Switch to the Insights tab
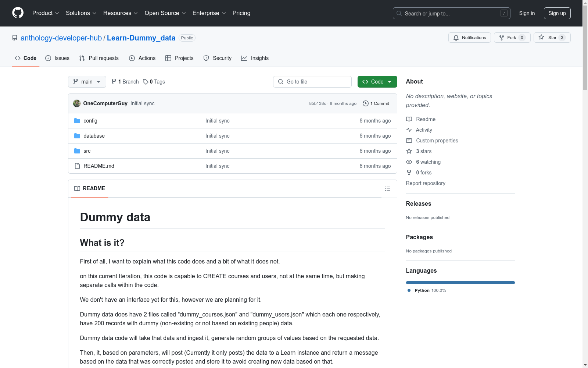588x368 pixels. click(255, 58)
